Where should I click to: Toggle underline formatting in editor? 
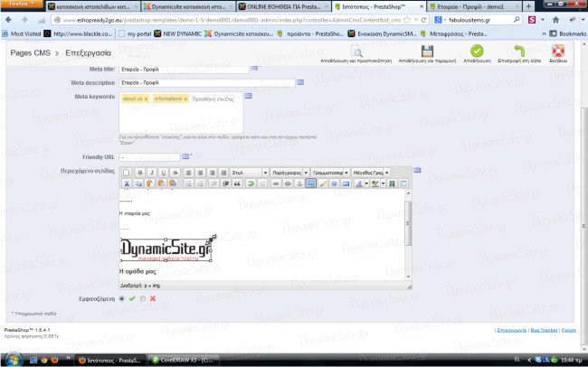(x=164, y=173)
